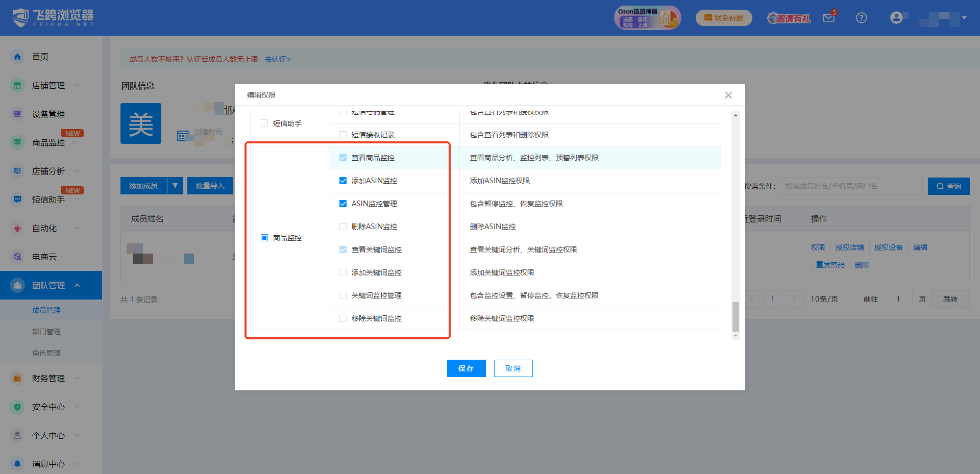Open 部门管理 in the sidebar
Screen dimensions: 980x474
[46, 331]
